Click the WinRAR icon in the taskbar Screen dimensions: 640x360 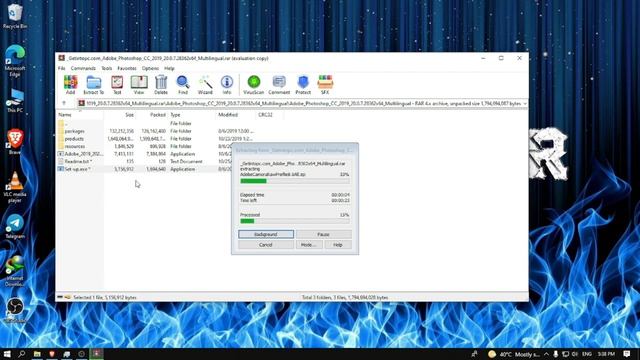click(x=96, y=354)
